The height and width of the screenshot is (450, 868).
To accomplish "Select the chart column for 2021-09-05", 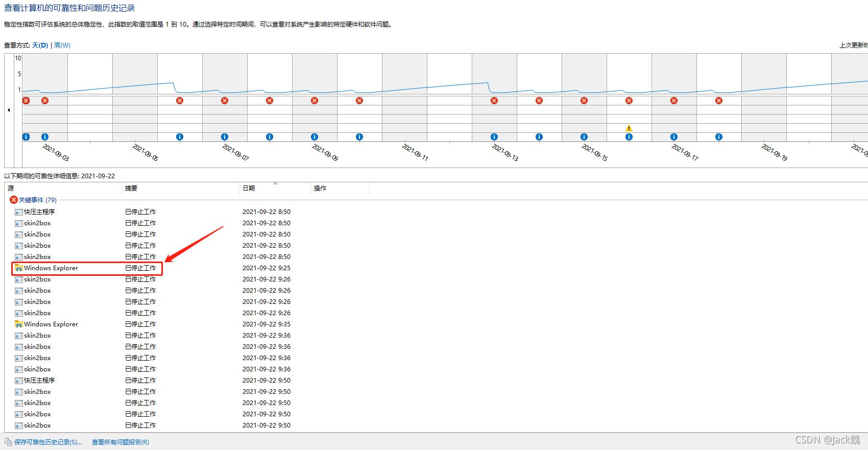I will click(x=135, y=98).
